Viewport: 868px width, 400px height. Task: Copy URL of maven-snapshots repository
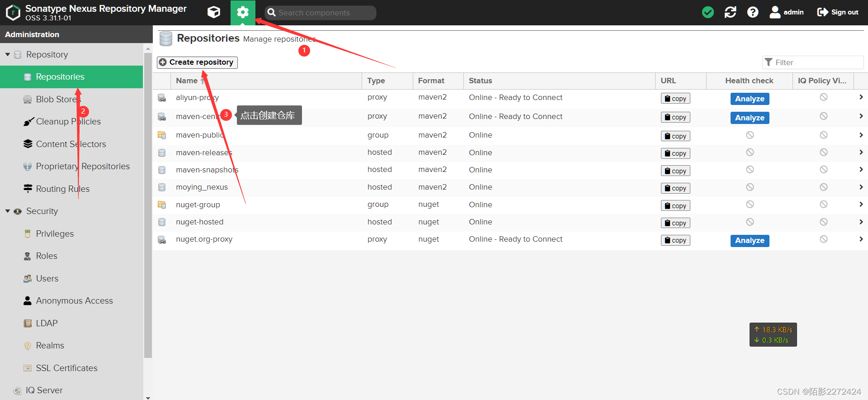(x=675, y=171)
